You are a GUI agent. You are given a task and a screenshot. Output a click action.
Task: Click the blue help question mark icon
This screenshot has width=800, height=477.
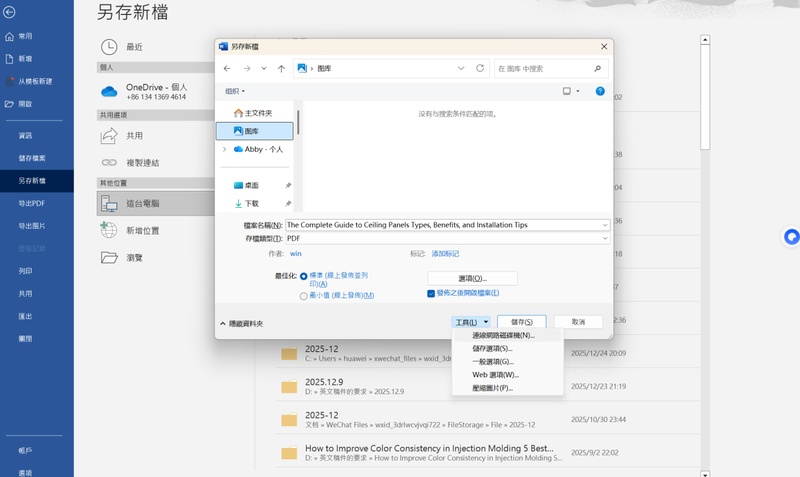pos(600,91)
